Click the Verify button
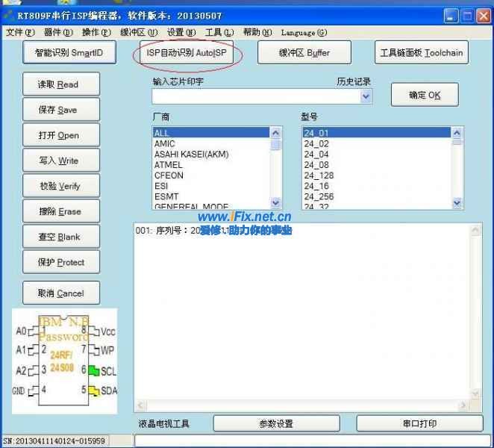Image resolution: width=494 pixels, height=448 pixels. 60,186
